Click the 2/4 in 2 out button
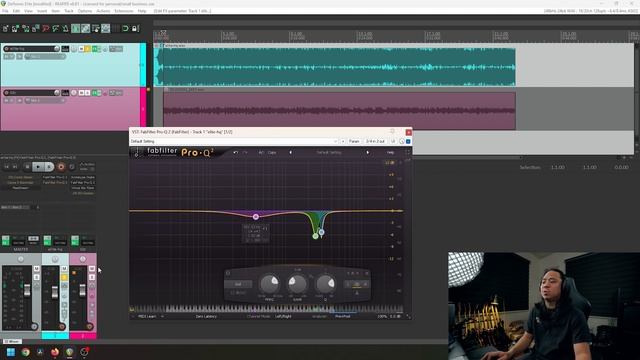 pos(375,141)
